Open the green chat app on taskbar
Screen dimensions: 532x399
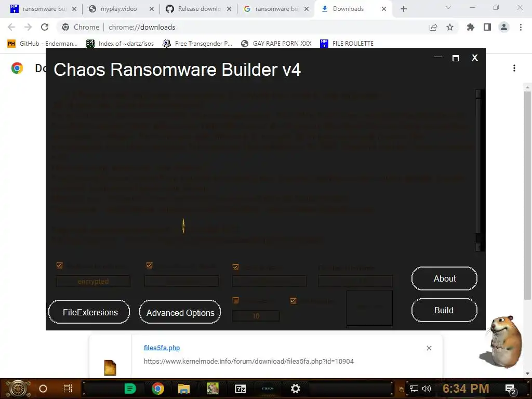pyautogui.click(x=130, y=389)
